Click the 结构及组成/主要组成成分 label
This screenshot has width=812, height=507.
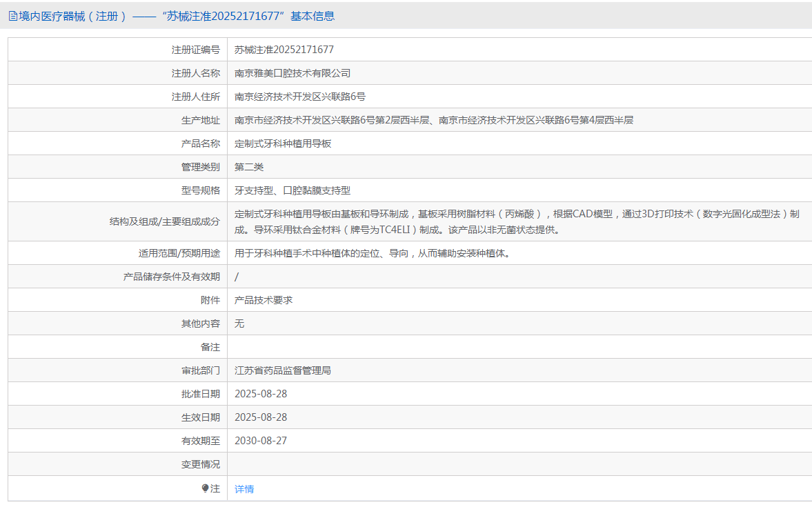coord(165,221)
